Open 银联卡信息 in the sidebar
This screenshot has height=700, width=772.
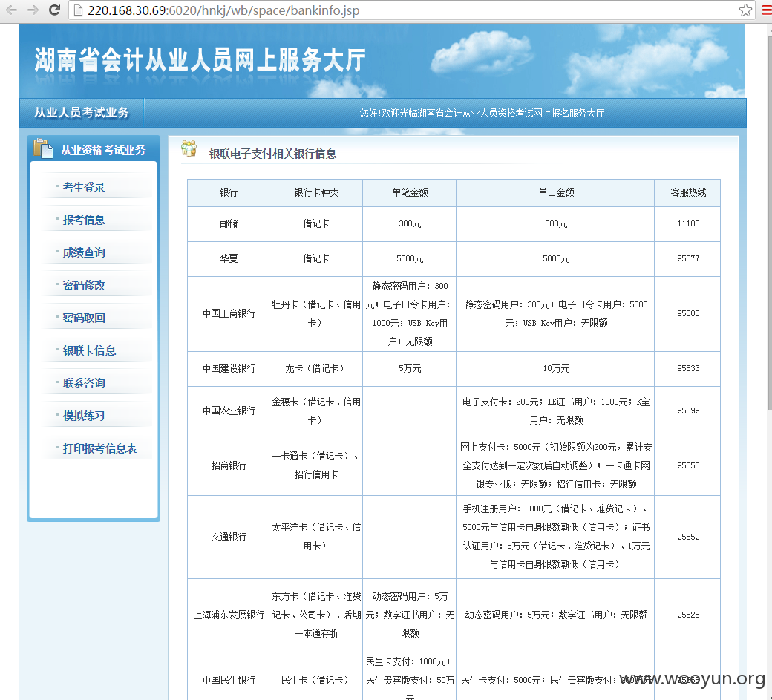tap(90, 350)
